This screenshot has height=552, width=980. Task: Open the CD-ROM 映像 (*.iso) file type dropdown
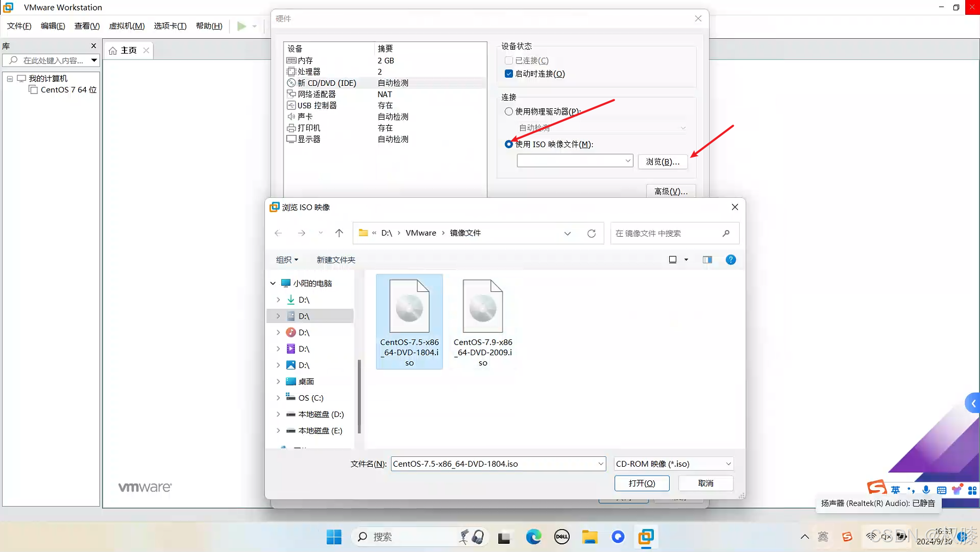[x=674, y=464]
